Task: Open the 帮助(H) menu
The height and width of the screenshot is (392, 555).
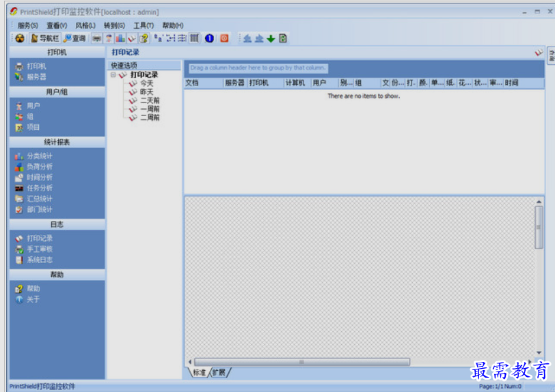Action: pyautogui.click(x=173, y=25)
